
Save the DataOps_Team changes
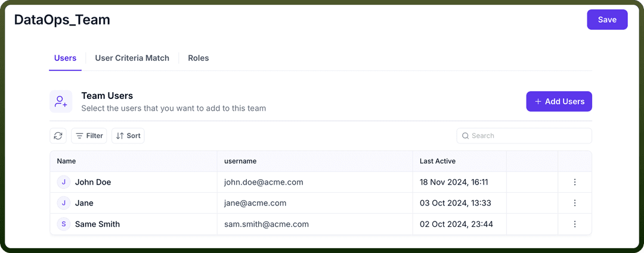click(607, 20)
